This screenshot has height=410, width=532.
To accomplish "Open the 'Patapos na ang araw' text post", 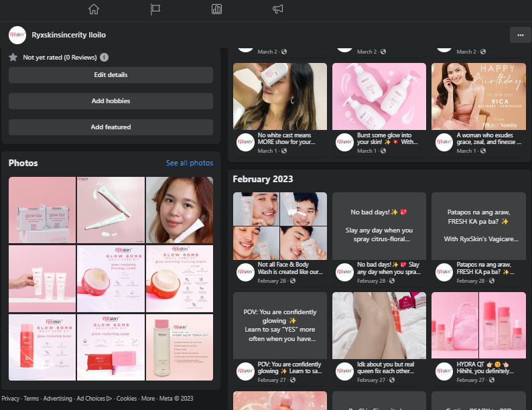I will click(478, 226).
